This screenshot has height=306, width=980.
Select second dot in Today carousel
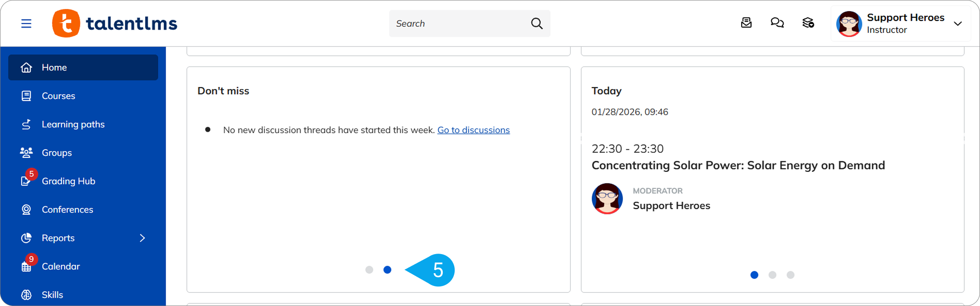[x=772, y=275]
